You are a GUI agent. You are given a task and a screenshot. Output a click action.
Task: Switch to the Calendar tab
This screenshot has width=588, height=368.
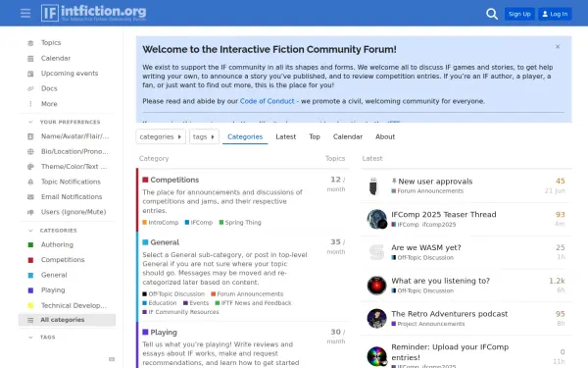pos(348,136)
